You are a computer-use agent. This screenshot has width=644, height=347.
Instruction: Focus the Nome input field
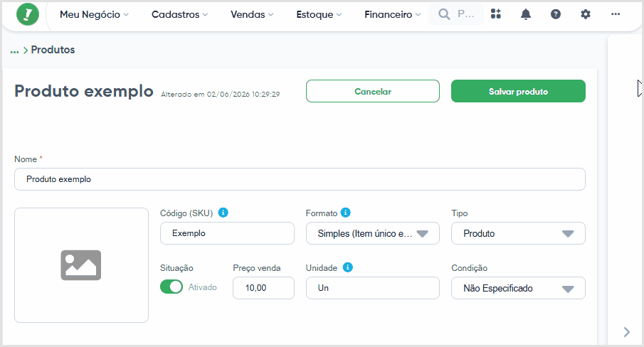(300, 179)
